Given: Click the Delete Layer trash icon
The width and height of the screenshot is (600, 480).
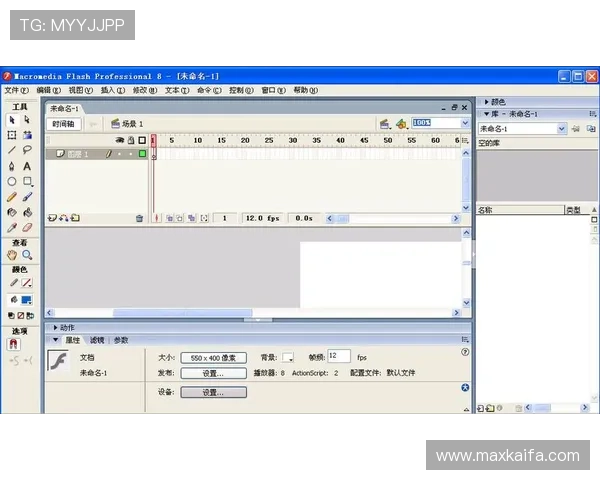Looking at the screenshot, I should [139, 218].
